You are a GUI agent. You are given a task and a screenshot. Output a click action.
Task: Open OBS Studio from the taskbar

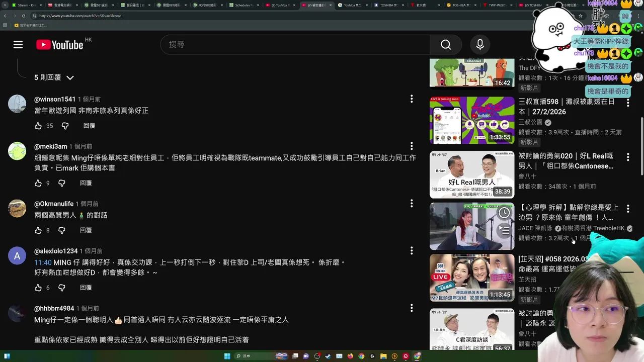pos(317,356)
